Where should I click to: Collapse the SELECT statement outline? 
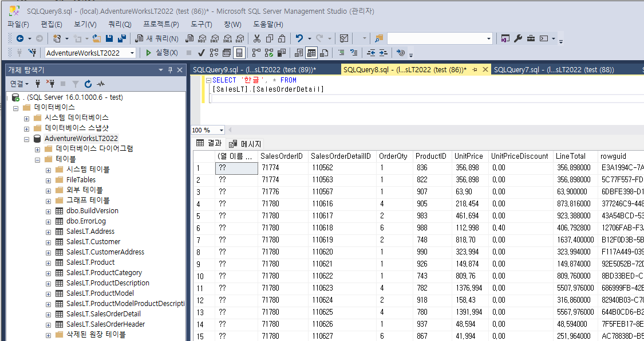pyautogui.click(x=208, y=81)
